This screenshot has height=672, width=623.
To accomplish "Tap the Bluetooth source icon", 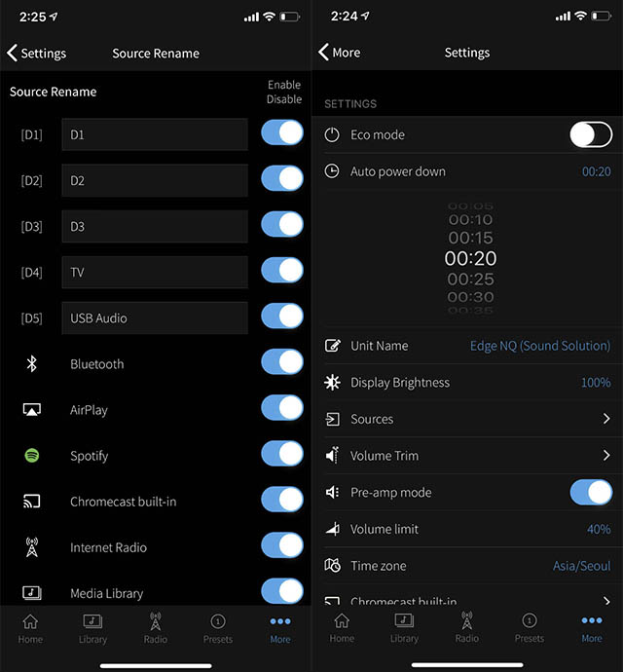I will (31, 364).
